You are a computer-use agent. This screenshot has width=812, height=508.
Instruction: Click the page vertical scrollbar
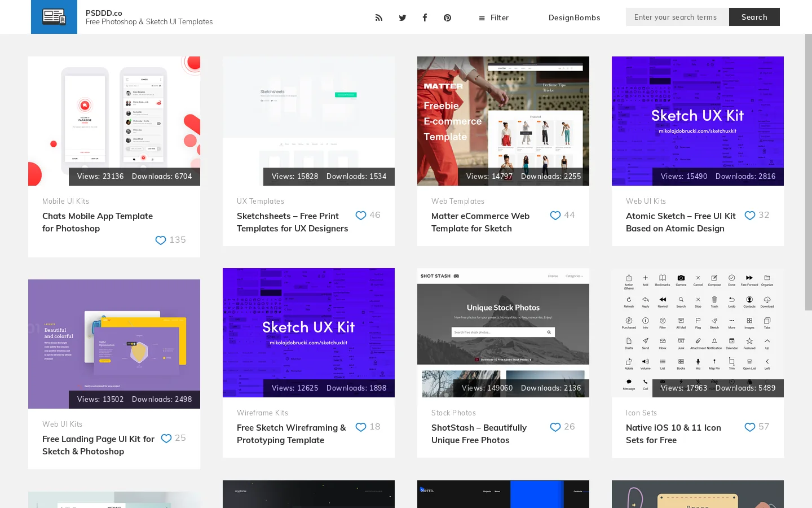pyautogui.click(x=808, y=172)
